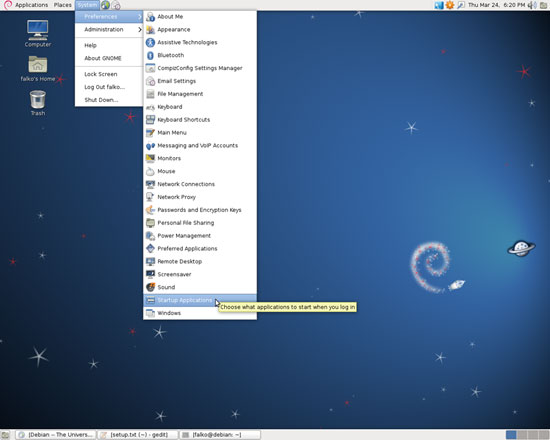Click the Sound preferences icon

[x=150, y=287]
